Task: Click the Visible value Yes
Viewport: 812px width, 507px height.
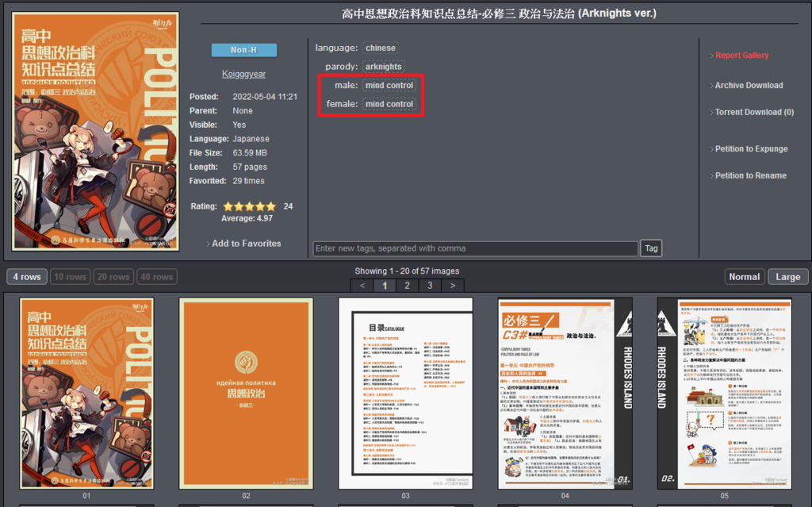Action: pos(239,125)
